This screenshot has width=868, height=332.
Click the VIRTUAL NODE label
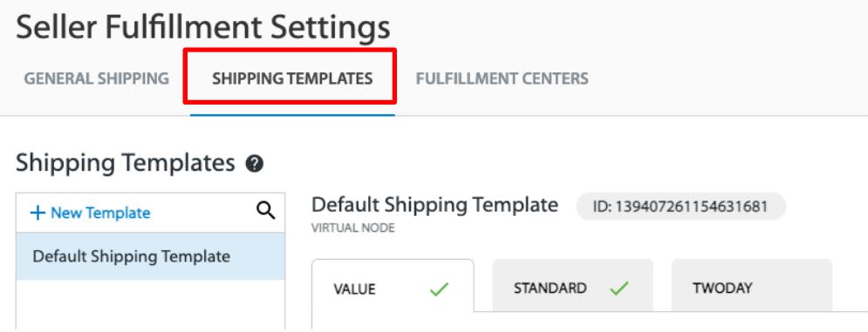tap(353, 228)
